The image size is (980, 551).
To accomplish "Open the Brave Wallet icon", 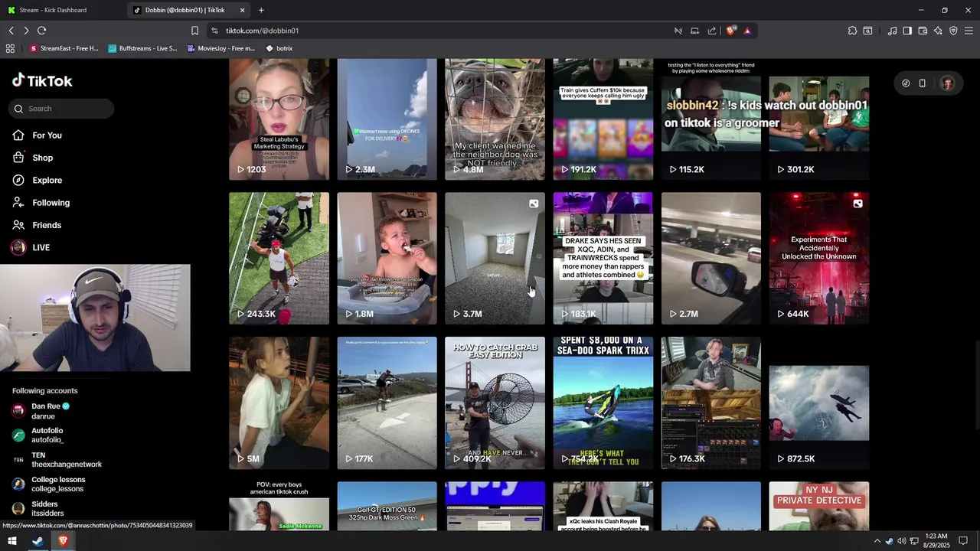I will (x=923, y=31).
